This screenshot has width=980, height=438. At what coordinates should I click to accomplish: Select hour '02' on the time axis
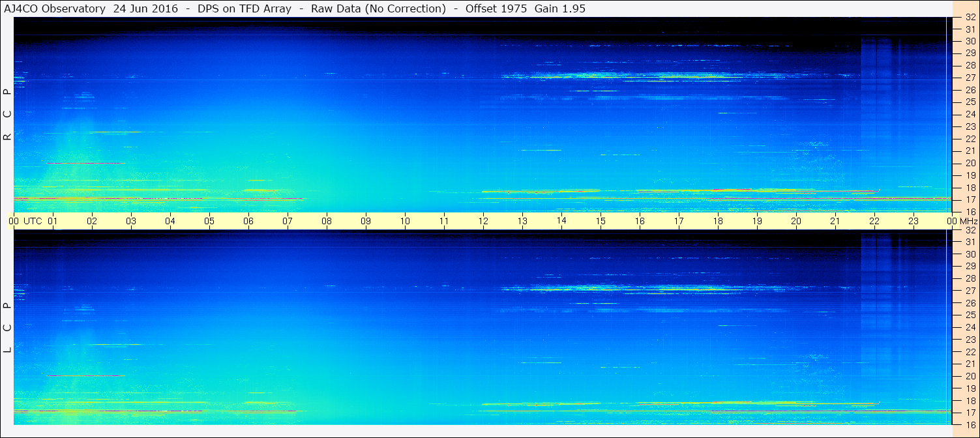(92, 221)
